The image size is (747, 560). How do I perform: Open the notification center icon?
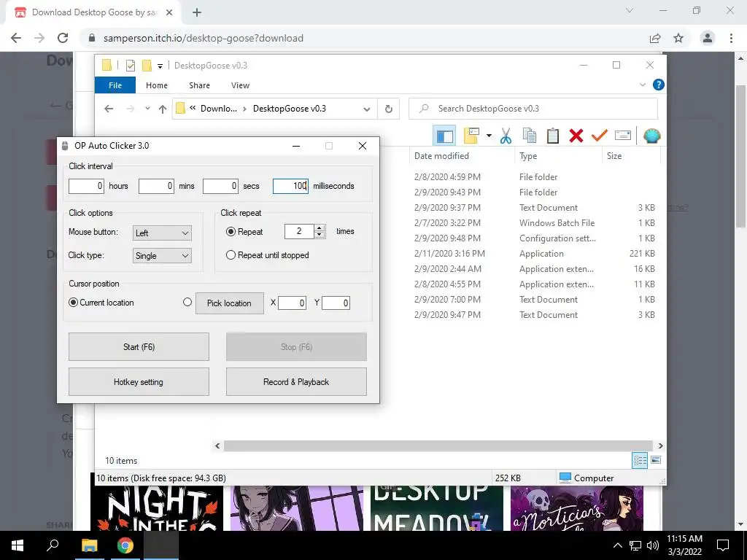coord(723,545)
